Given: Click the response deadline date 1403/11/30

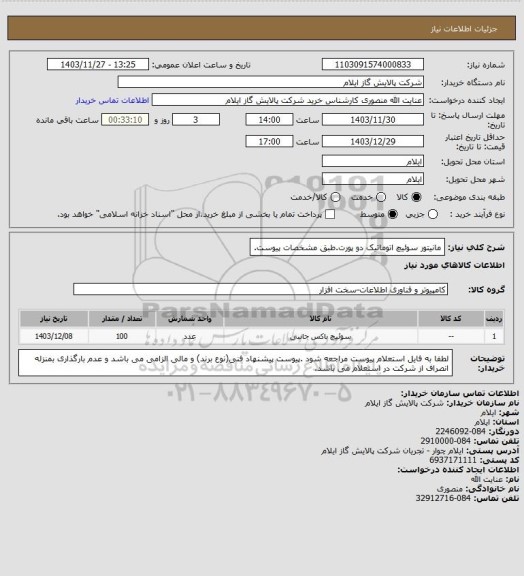Looking at the screenshot, I should pos(373,120).
